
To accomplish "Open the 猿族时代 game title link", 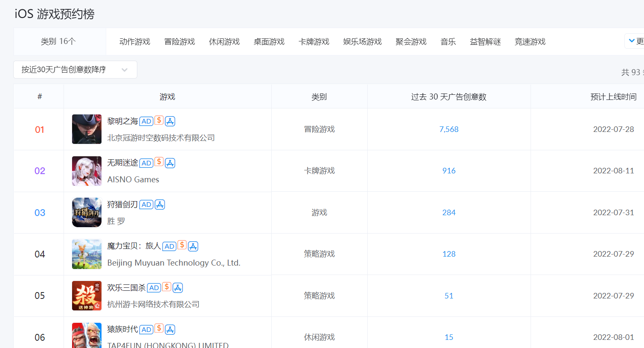I will (122, 329).
